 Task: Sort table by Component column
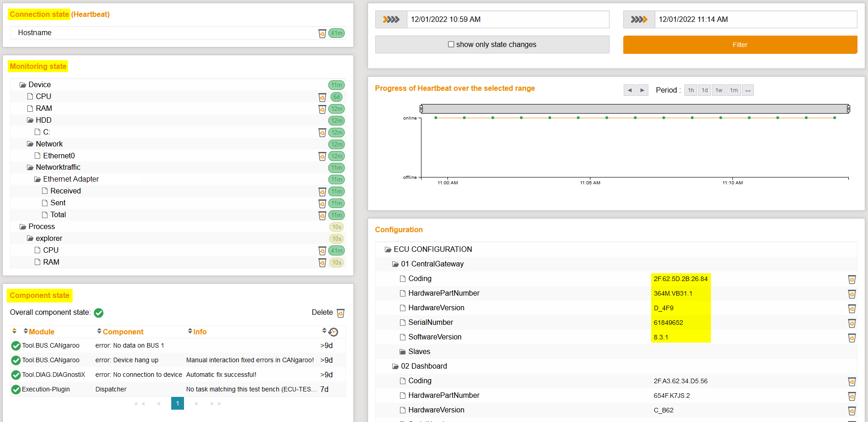(123, 332)
